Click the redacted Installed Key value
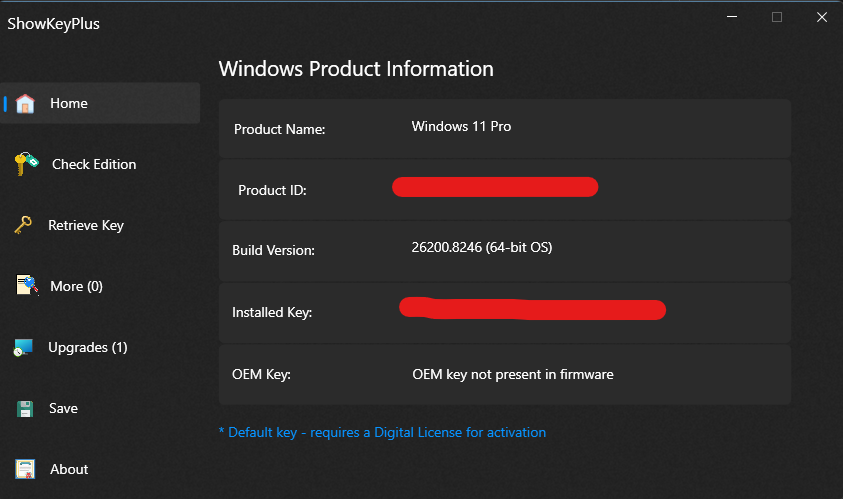Viewport: 843px width, 499px height. [x=532, y=308]
